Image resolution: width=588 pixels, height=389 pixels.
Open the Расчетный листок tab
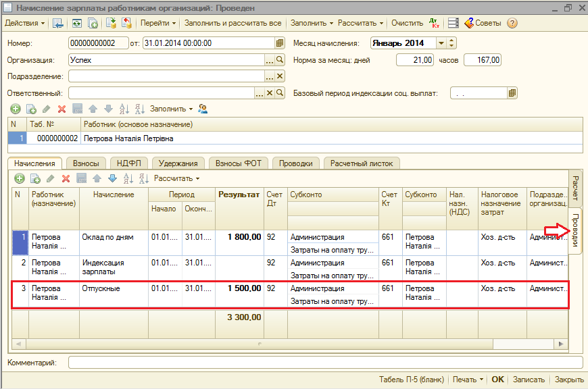[362, 163]
